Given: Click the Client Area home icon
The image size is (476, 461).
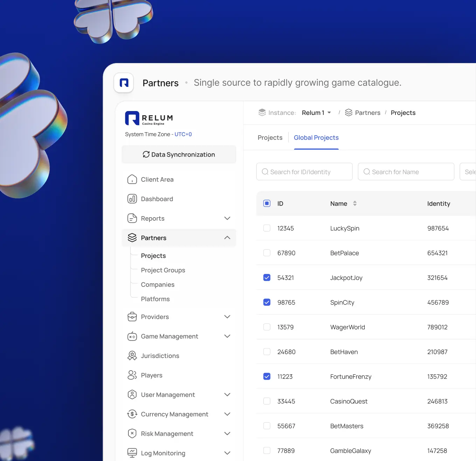Looking at the screenshot, I should pos(132,179).
